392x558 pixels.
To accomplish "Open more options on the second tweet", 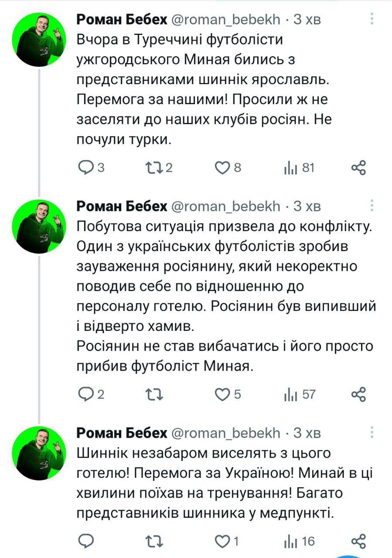I will click(372, 205).
